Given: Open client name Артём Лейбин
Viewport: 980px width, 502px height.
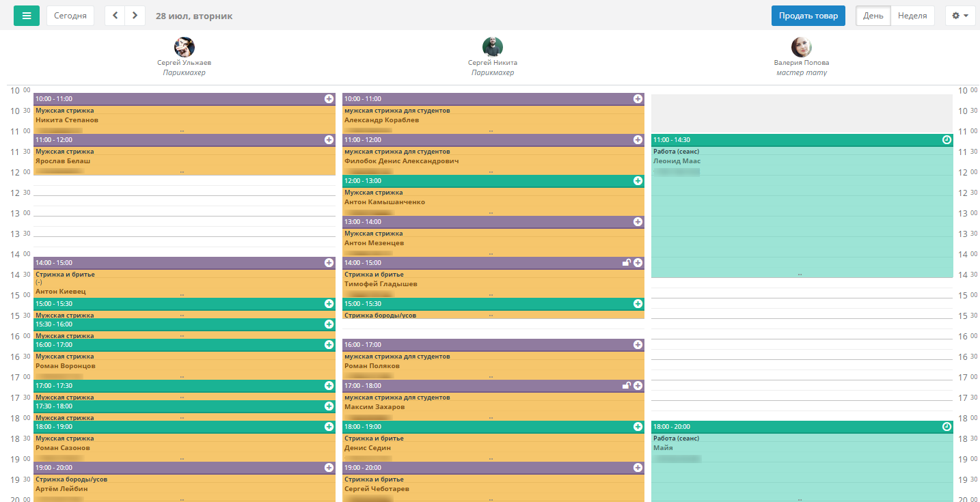Looking at the screenshot, I should [62, 489].
